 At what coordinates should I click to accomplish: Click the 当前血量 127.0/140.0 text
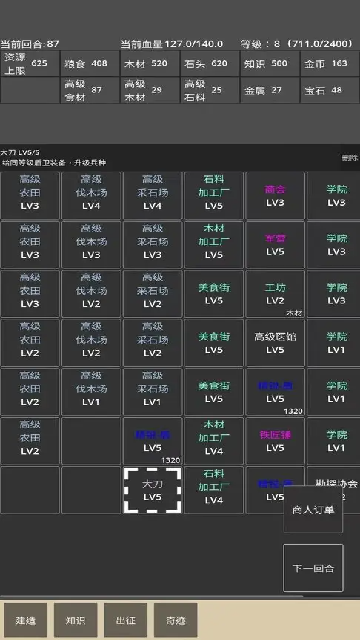[x=171, y=44]
